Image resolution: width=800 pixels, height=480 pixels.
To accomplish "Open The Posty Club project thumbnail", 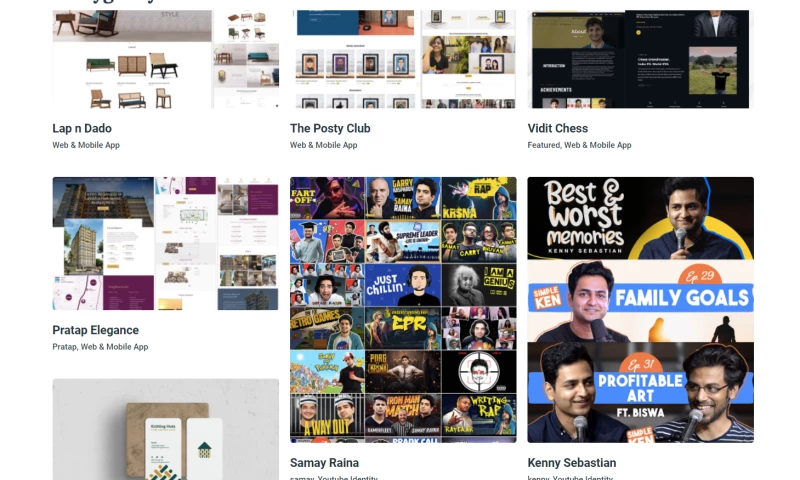I will pyautogui.click(x=403, y=60).
